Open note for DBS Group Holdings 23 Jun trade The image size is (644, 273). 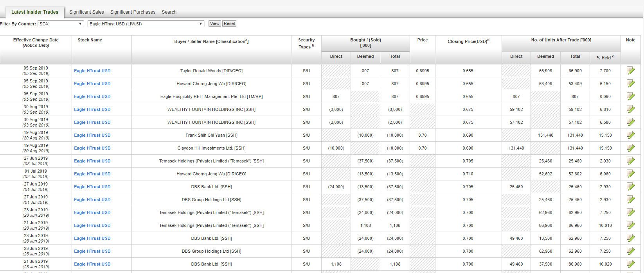coord(631,251)
